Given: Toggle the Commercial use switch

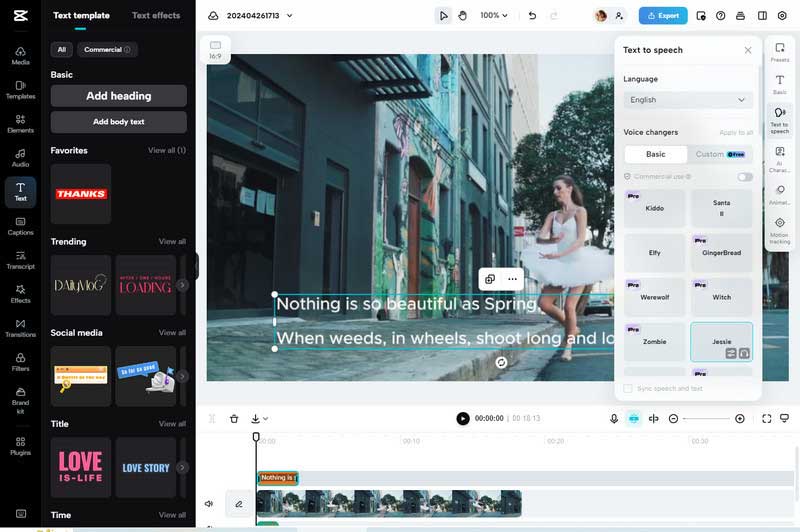Looking at the screenshot, I should tap(745, 177).
